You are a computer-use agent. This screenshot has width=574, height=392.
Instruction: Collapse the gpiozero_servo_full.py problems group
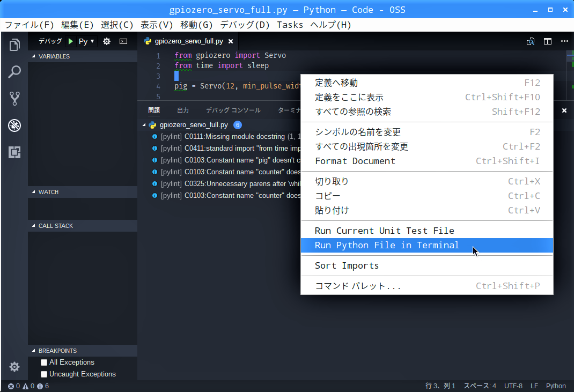click(144, 125)
